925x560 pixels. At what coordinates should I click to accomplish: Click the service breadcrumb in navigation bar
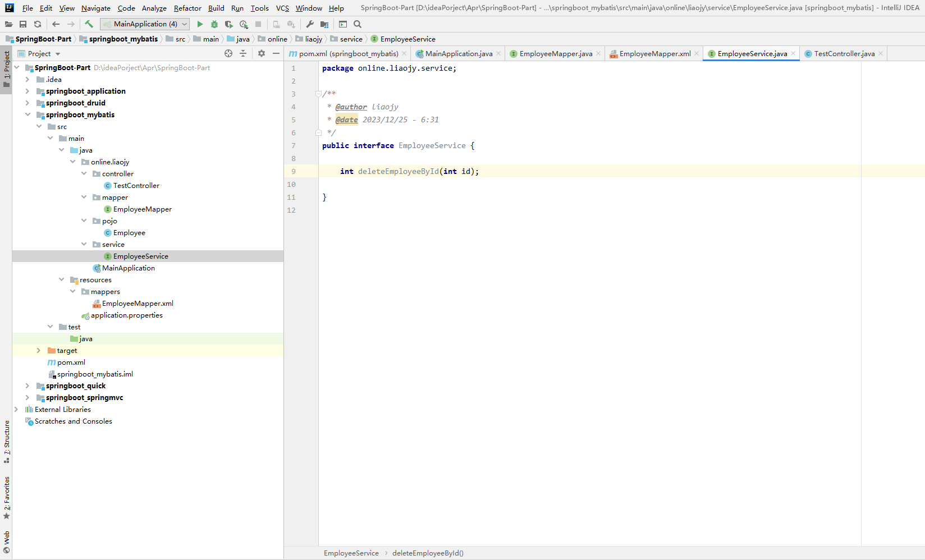(x=351, y=39)
